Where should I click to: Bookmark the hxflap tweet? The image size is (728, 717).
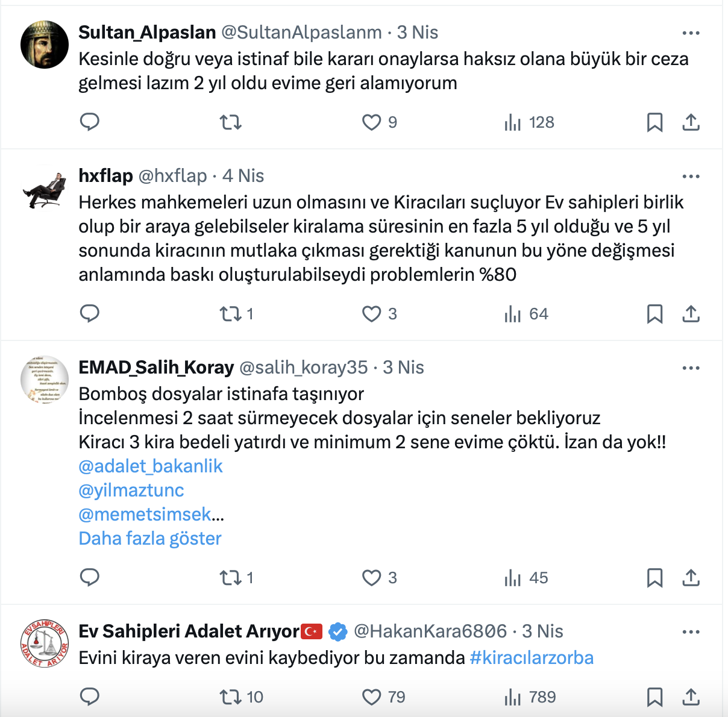click(654, 314)
